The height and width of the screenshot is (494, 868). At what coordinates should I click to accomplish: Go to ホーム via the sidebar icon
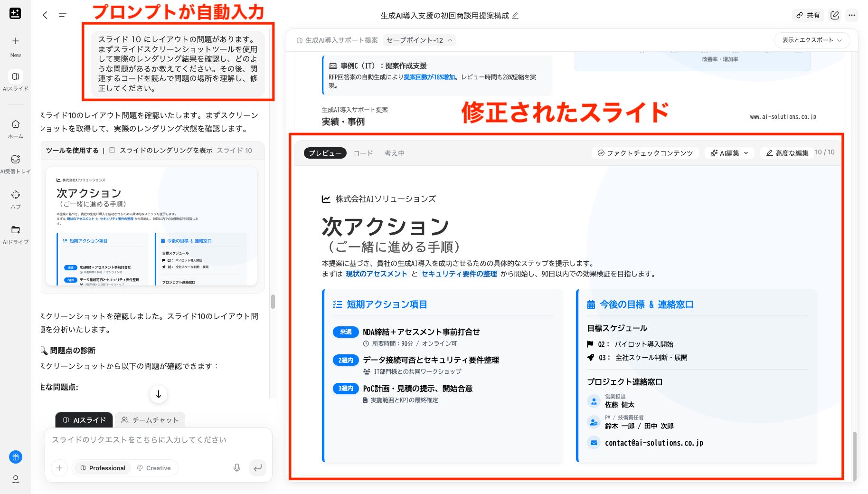click(x=16, y=124)
